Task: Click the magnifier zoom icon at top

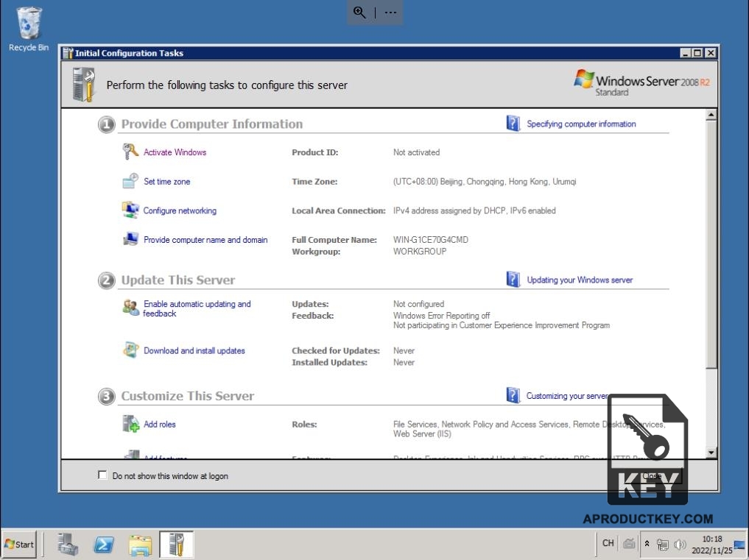Action: [x=359, y=13]
